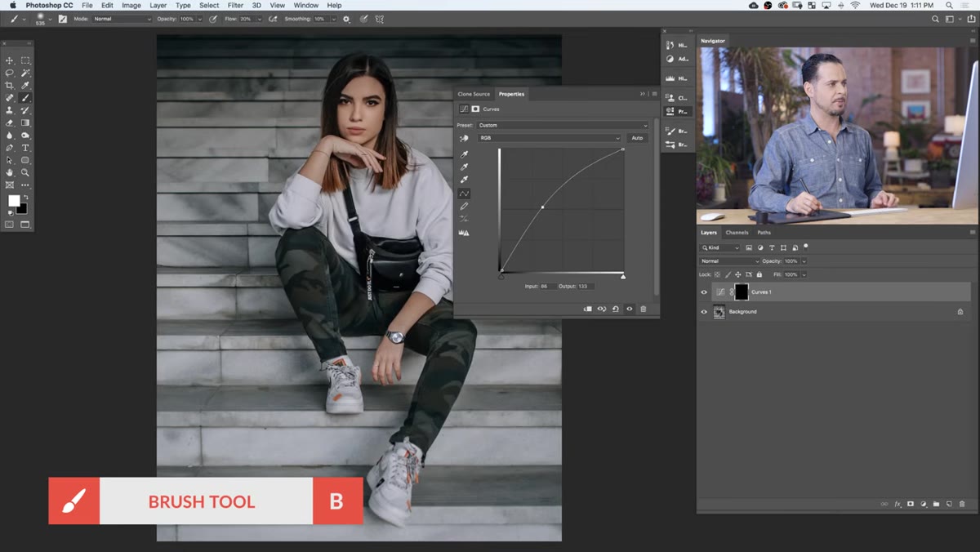Open the Layer menu
This screenshot has width=980, height=552.
[x=158, y=5]
